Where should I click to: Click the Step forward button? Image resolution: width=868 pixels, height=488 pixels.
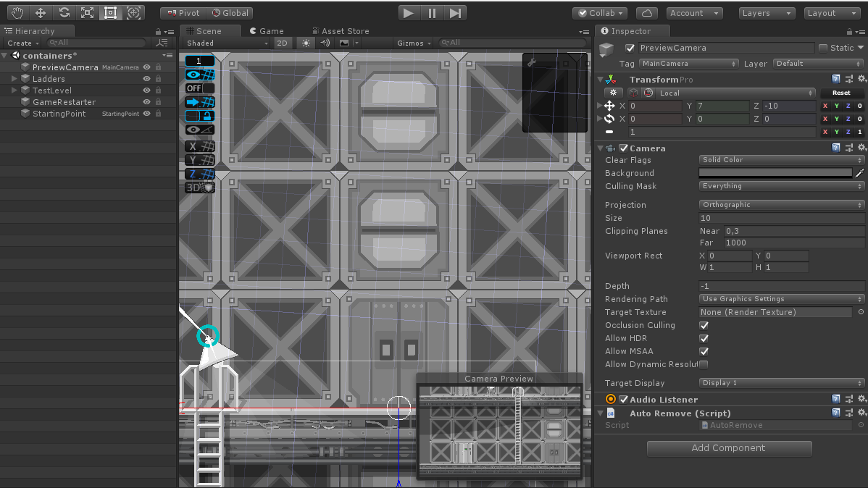[x=455, y=13]
